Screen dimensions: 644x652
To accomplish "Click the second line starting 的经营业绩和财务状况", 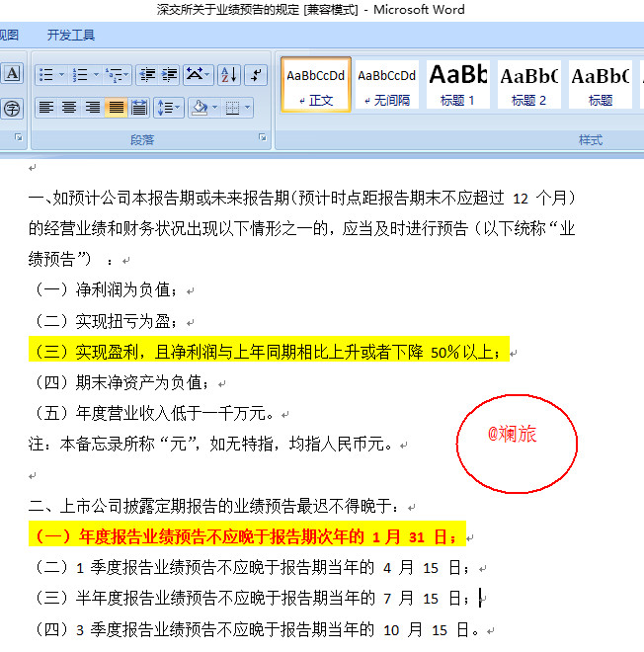I will coord(302,229).
